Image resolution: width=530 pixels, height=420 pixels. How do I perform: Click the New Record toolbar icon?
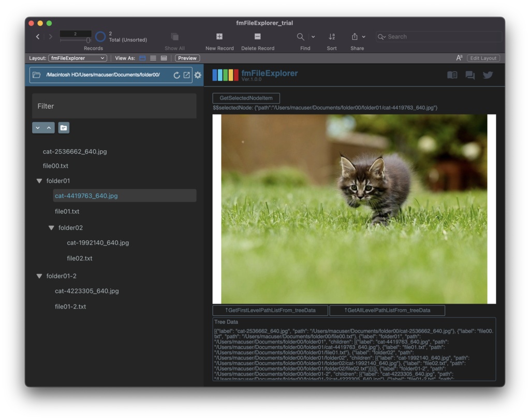click(x=219, y=36)
